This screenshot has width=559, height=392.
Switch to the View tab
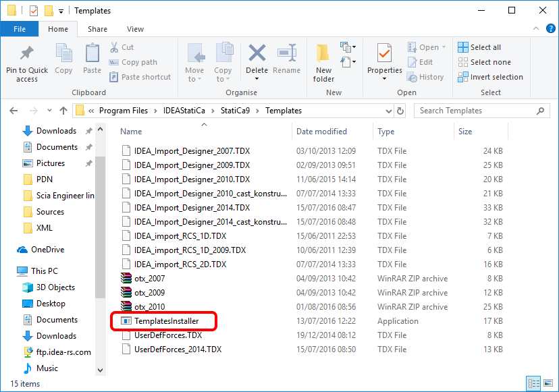pyautogui.click(x=135, y=29)
